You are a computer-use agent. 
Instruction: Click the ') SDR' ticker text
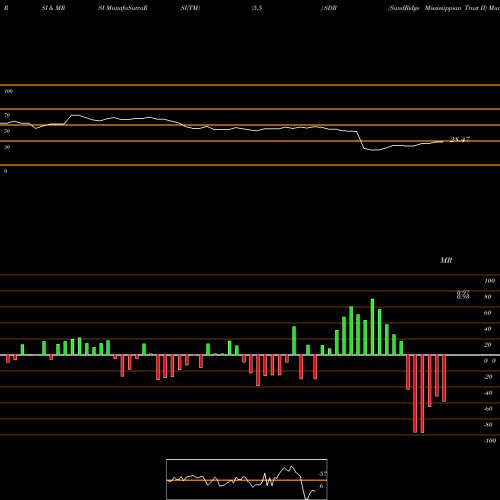tap(329, 8)
